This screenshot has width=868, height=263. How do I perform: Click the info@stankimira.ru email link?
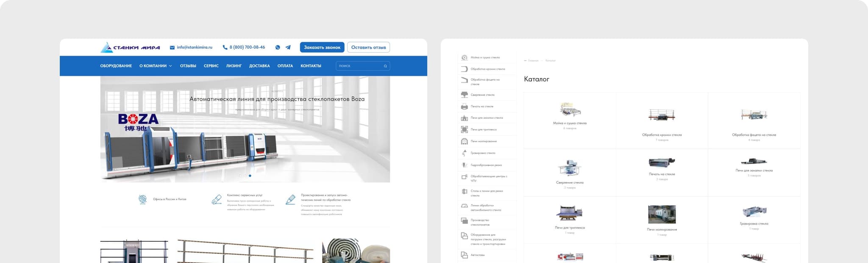coord(194,48)
